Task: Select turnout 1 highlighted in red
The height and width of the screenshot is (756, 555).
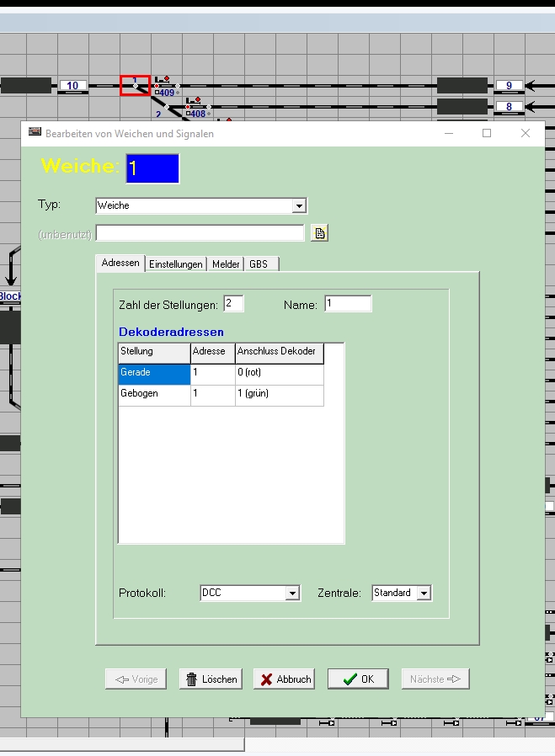Action: (135, 85)
